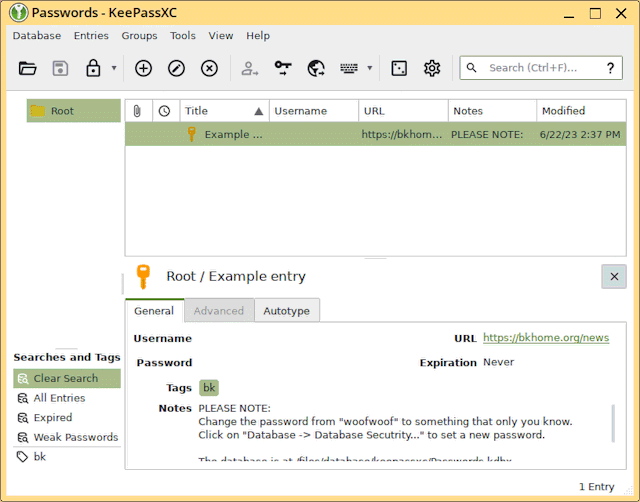The height and width of the screenshot is (502, 640).
Task: Close the entry preview panel
Action: point(614,276)
